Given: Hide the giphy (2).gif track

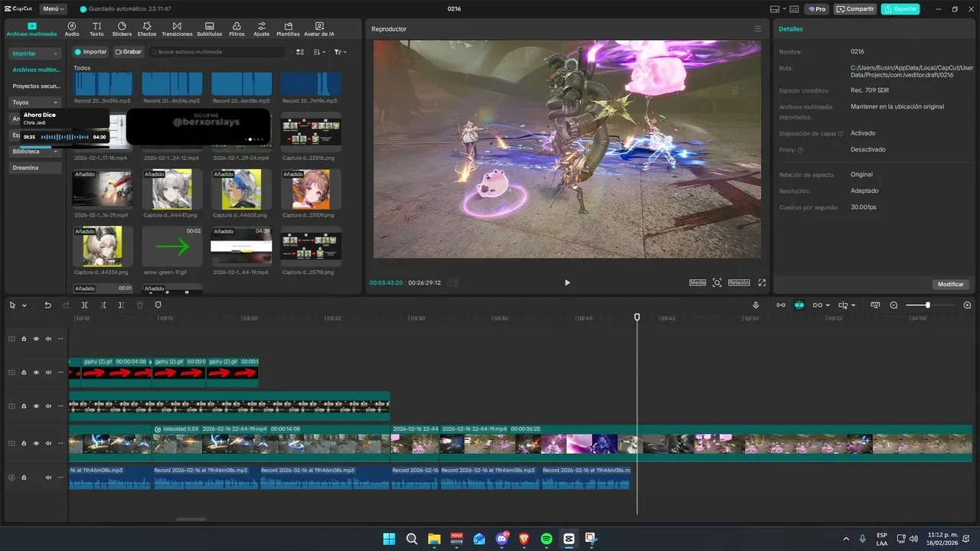Looking at the screenshot, I should point(36,372).
